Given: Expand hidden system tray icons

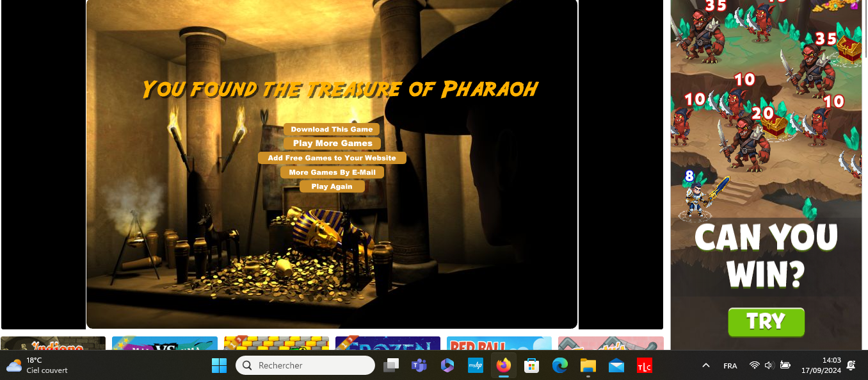Looking at the screenshot, I should coord(706,365).
